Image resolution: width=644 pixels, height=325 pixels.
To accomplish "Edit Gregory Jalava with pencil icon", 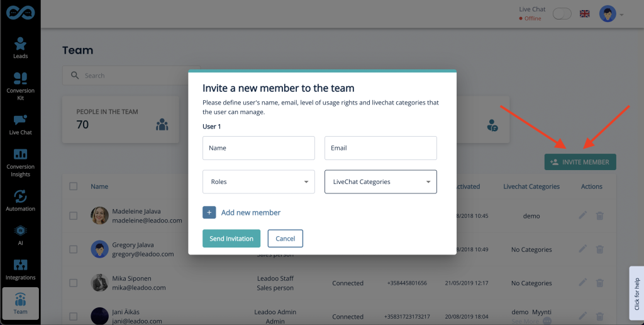I will 583,249.
